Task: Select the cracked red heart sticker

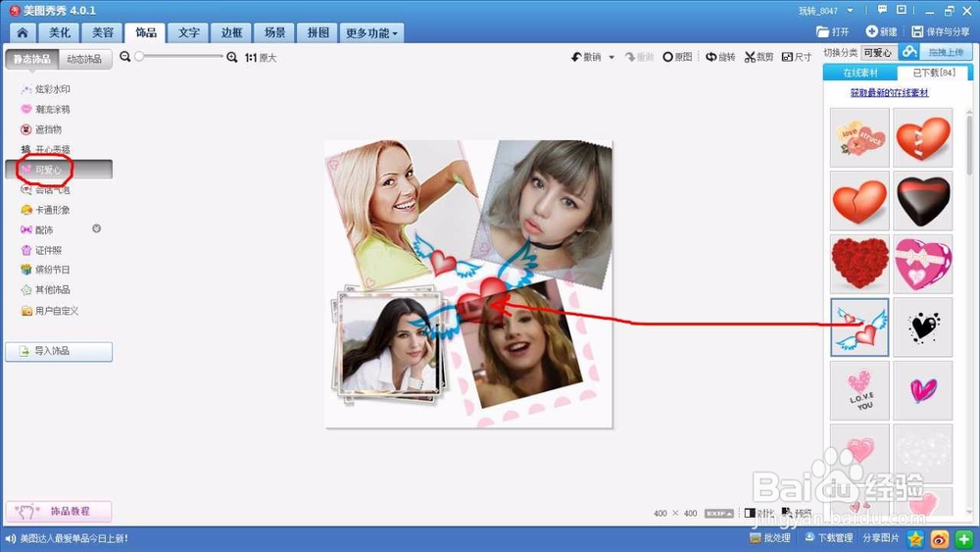Action: point(860,201)
